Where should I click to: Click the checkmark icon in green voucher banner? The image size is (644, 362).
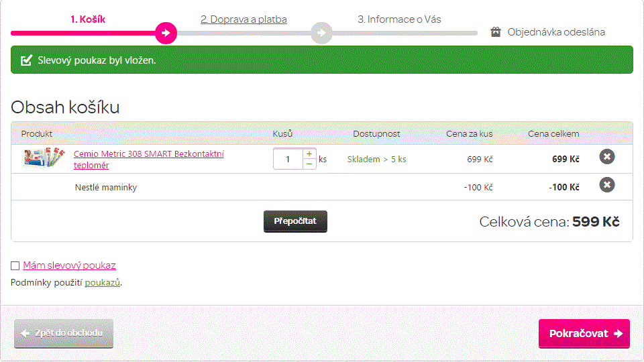coord(27,60)
